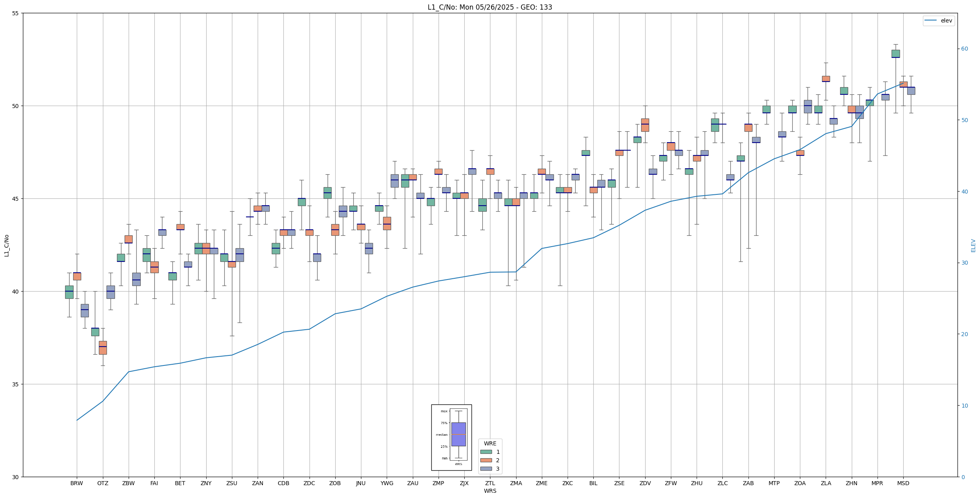This screenshot has height=498, width=980.
Task: Click the orange WRE 2 legend swatch
Action: [486, 460]
